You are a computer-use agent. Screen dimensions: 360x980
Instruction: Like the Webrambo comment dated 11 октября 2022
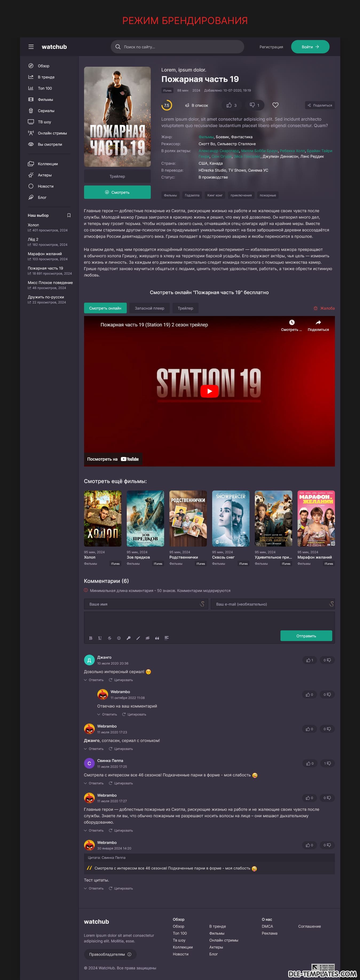pos(309,694)
